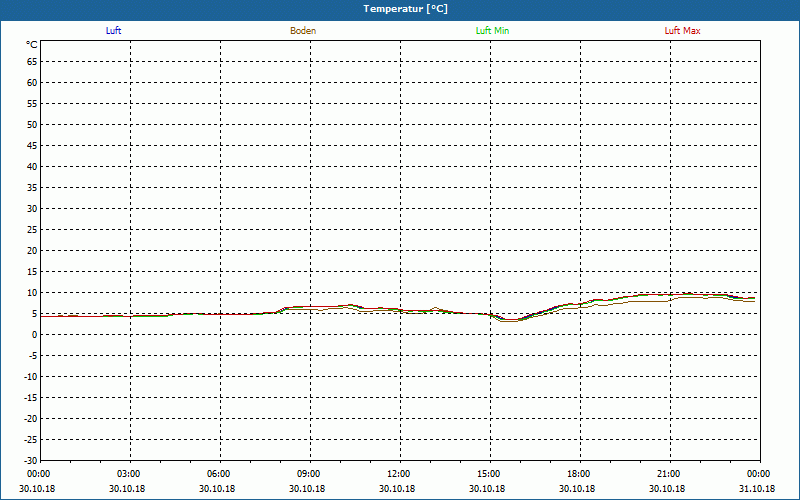Click the -10 value on the y-axis
This screenshot has height=500, width=800.
pyautogui.click(x=30, y=377)
